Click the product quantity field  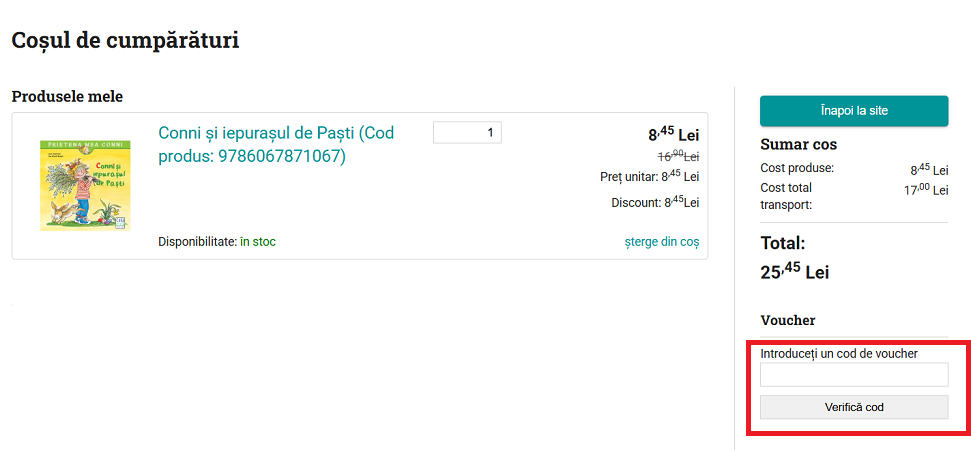467,132
